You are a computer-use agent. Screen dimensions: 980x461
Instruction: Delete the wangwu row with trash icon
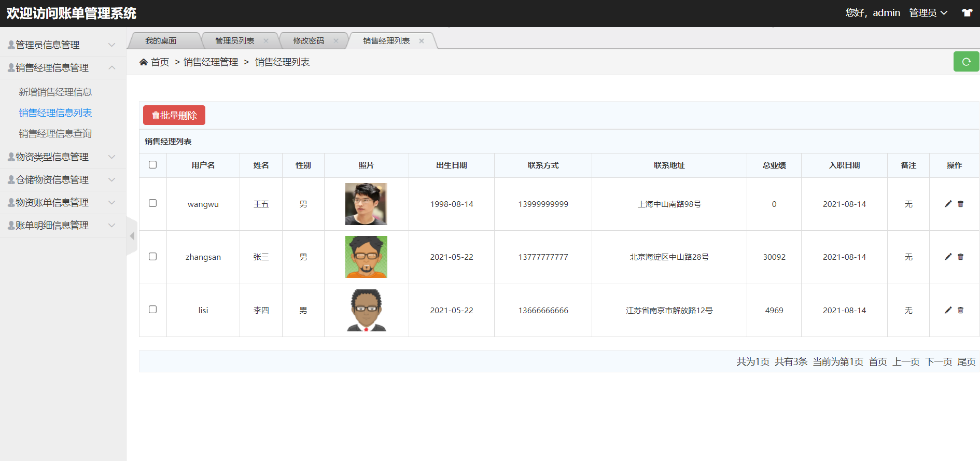[960, 204]
